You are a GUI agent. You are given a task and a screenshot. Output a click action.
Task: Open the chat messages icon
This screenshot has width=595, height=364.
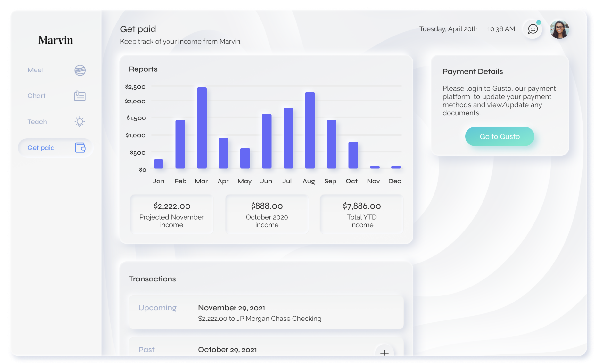[x=533, y=29]
